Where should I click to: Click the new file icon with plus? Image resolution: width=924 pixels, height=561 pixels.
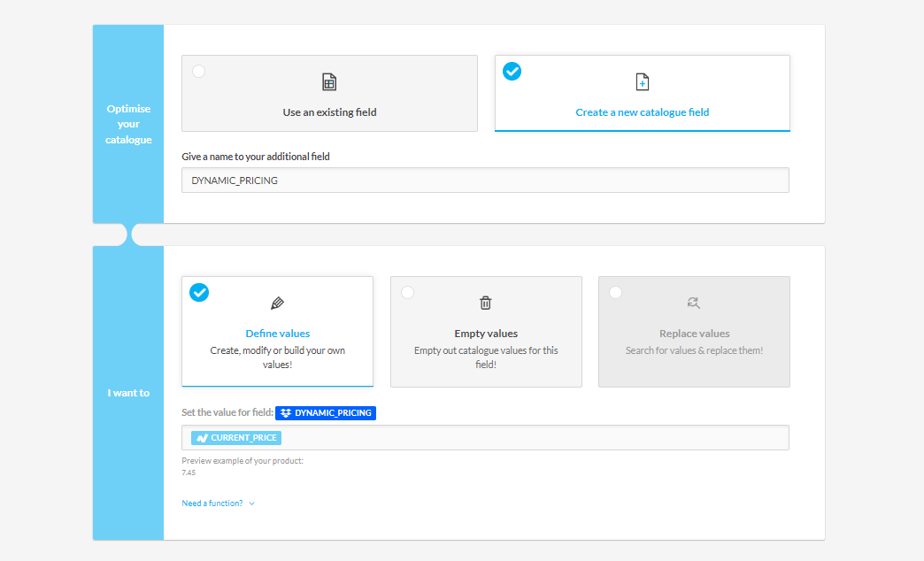pyautogui.click(x=643, y=82)
